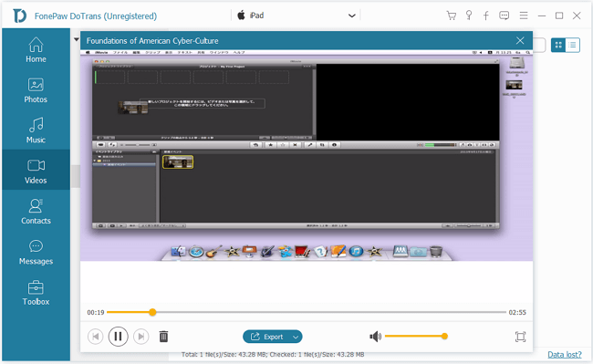This screenshot has width=593, height=364.
Task: Click the Foundations of American Cyber-Culture title
Action: click(152, 41)
